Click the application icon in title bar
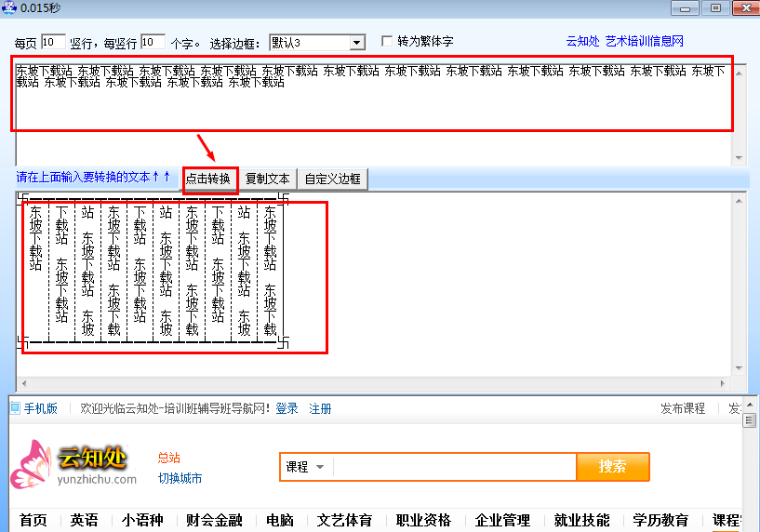Image resolution: width=760 pixels, height=532 pixels. coord(8,7)
